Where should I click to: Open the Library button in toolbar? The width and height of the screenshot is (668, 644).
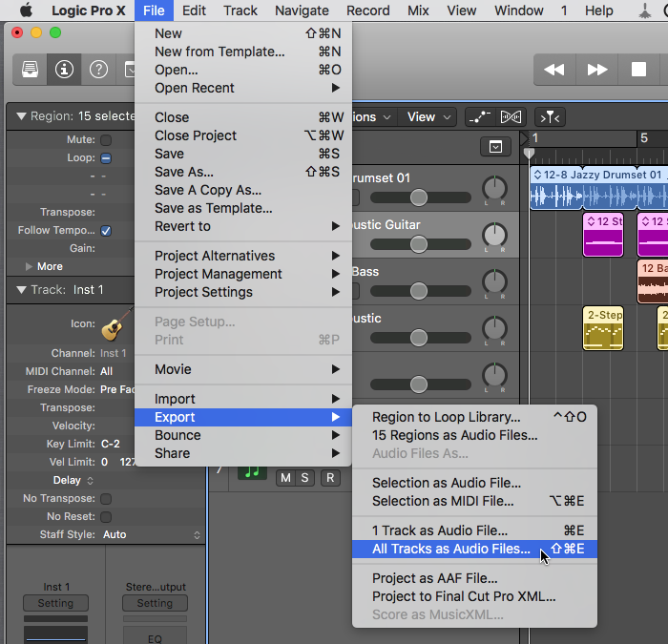[x=30, y=70]
